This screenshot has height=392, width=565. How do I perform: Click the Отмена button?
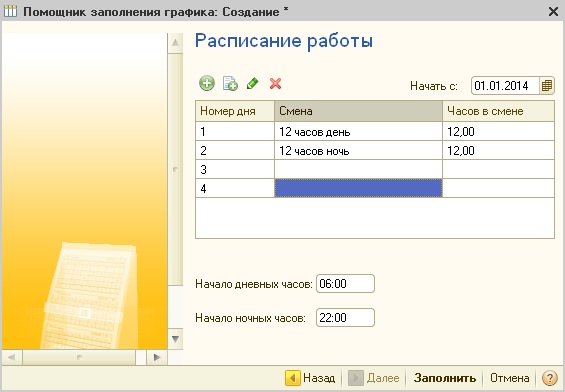point(510,378)
